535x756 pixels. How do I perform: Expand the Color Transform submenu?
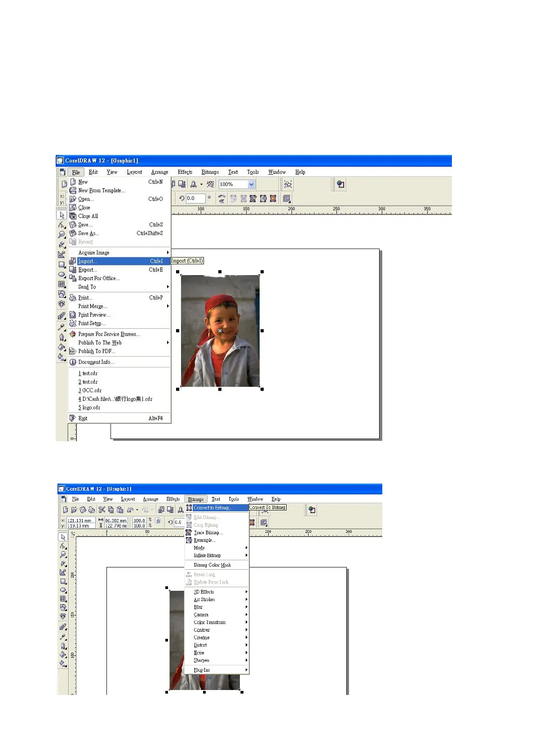tap(217, 622)
